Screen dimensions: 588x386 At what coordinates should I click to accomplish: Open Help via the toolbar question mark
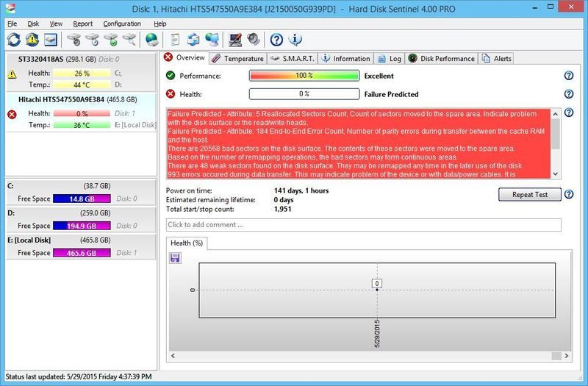point(276,40)
